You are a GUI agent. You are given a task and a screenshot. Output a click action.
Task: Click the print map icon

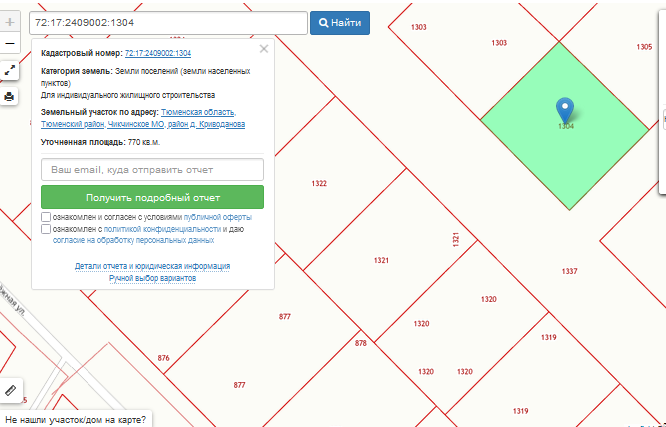(10, 96)
